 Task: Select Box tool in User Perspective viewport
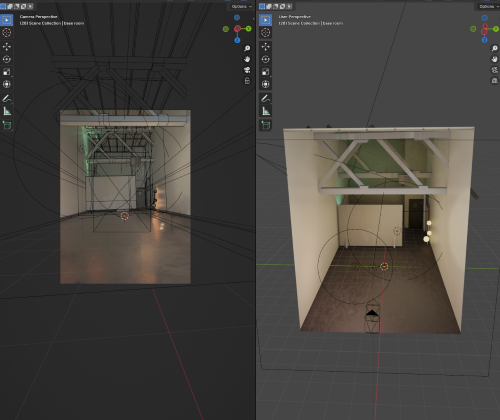(265, 20)
